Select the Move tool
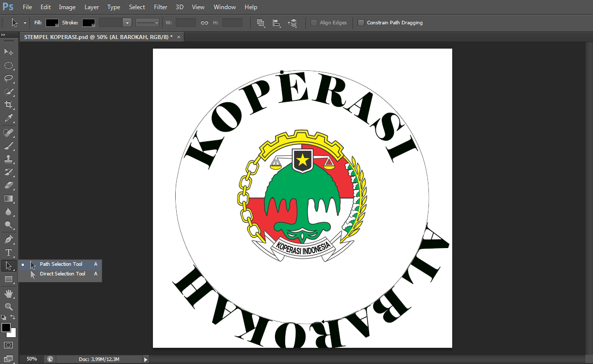Screen dimensions: 593x364 (x=8, y=52)
